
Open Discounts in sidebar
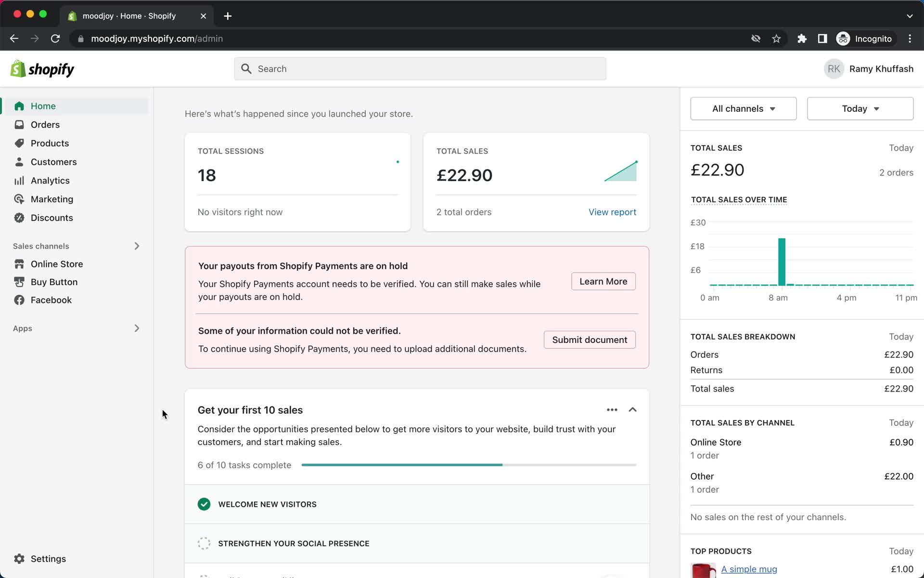[52, 218]
